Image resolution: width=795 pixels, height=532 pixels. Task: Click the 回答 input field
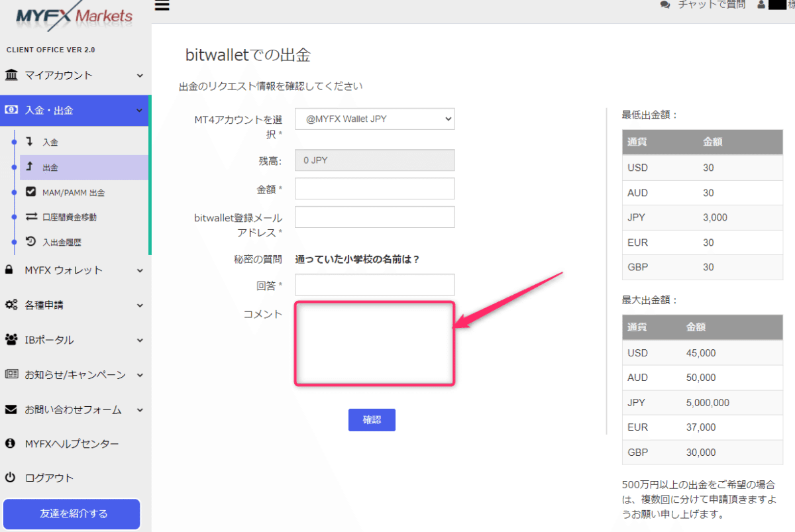coord(375,285)
